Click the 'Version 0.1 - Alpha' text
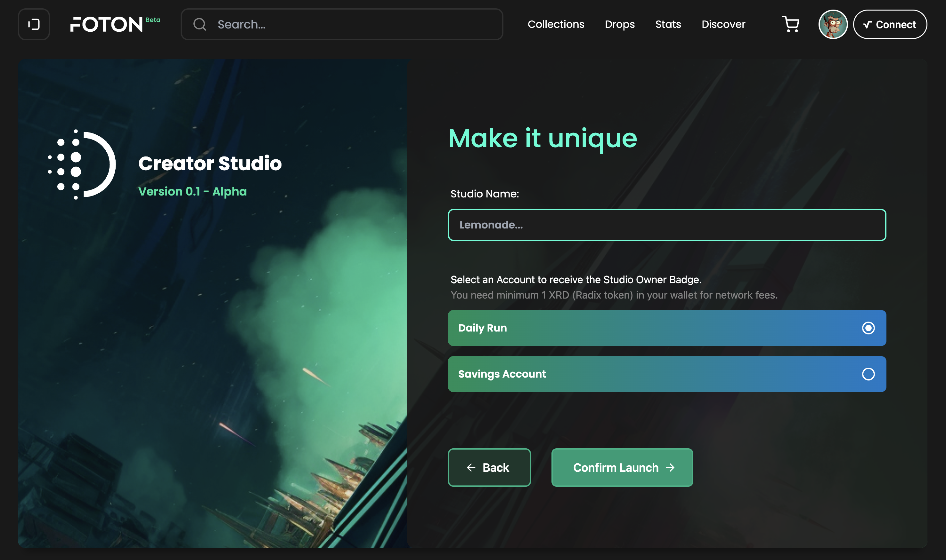The image size is (946, 560). point(192,191)
